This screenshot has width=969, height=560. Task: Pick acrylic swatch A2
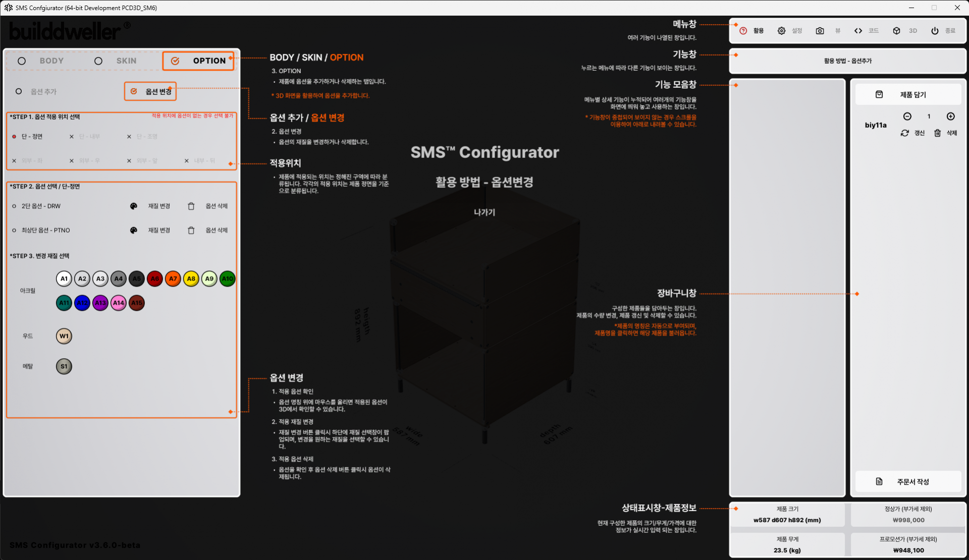tap(82, 279)
